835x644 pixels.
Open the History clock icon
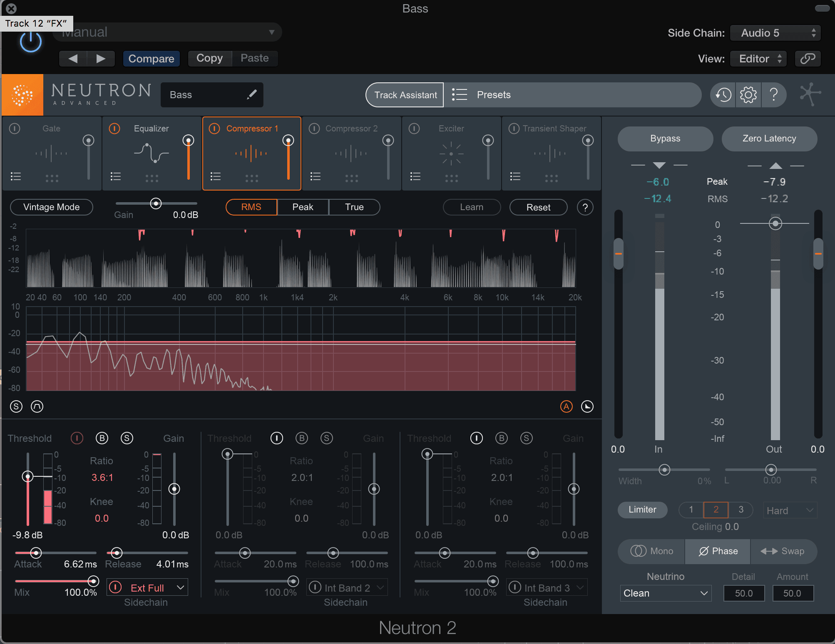(723, 95)
